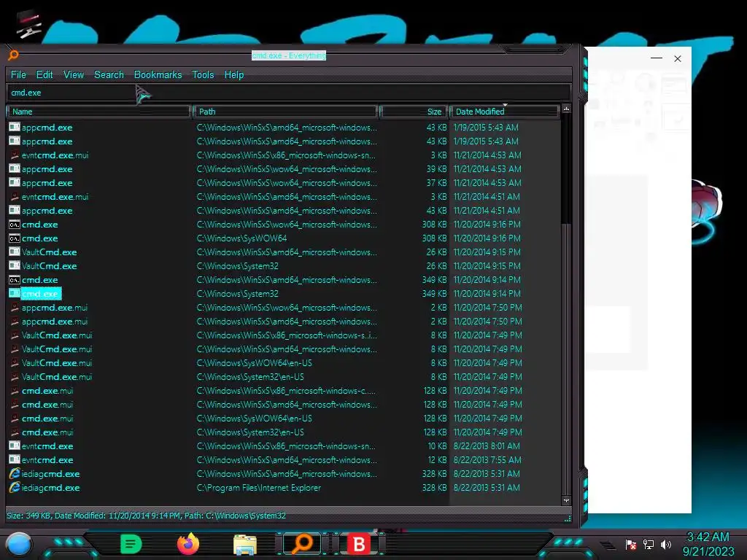Sort results by Name column header

(x=98, y=112)
